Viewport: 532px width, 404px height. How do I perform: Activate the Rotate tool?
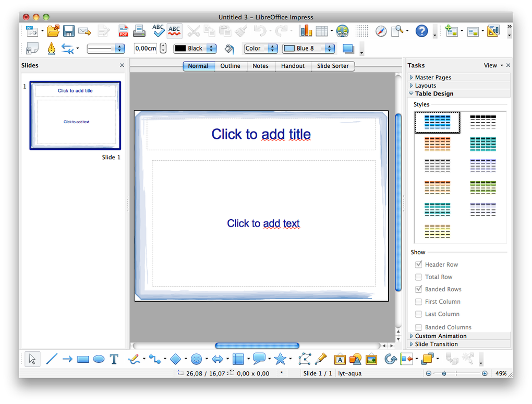(391, 359)
